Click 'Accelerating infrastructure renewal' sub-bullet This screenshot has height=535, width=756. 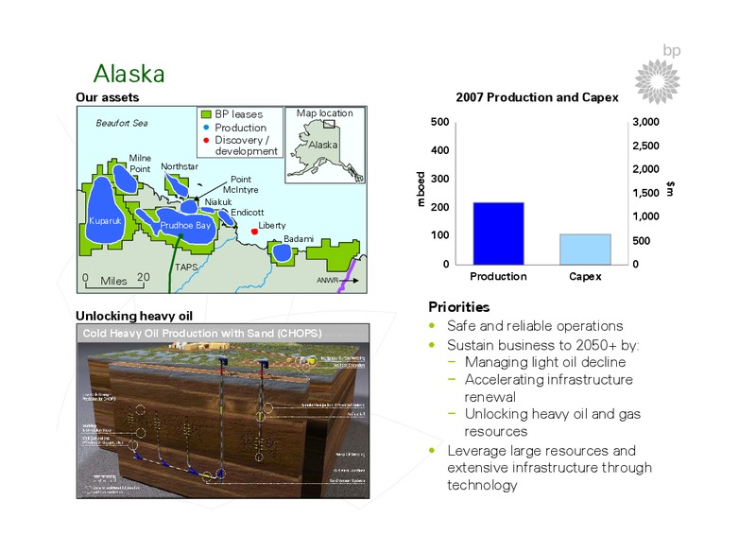pos(549,388)
